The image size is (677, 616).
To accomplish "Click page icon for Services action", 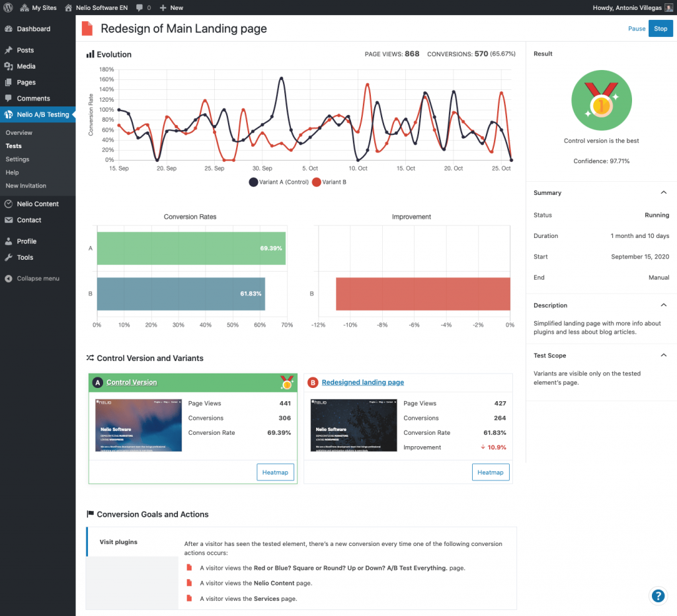I will [x=189, y=598].
